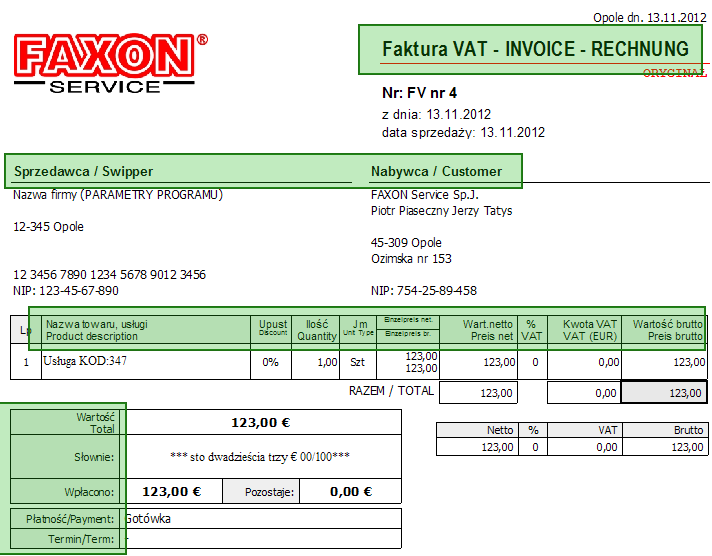Select the Nabywca / Customer heading
Screen dimensions: 712x556
coord(436,172)
